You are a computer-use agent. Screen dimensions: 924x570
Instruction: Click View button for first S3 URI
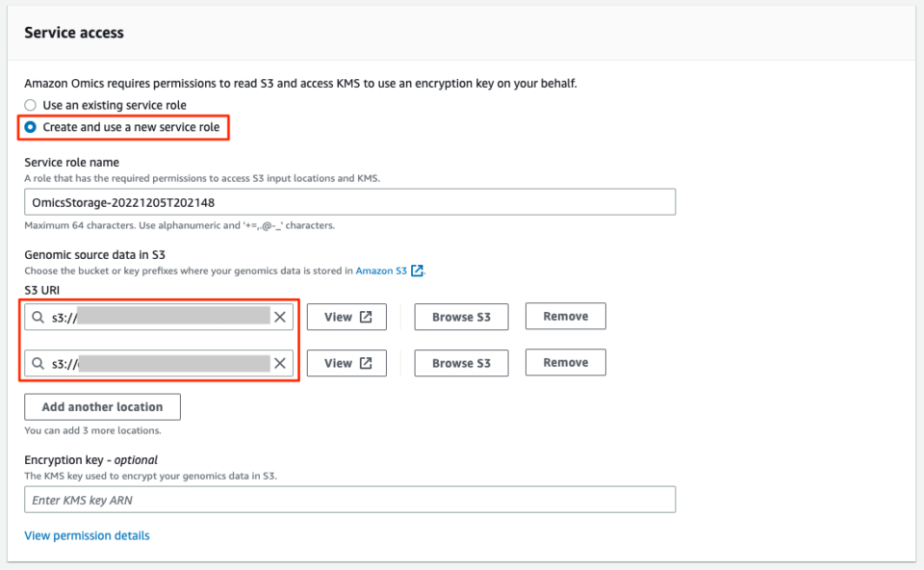point(346,317)
